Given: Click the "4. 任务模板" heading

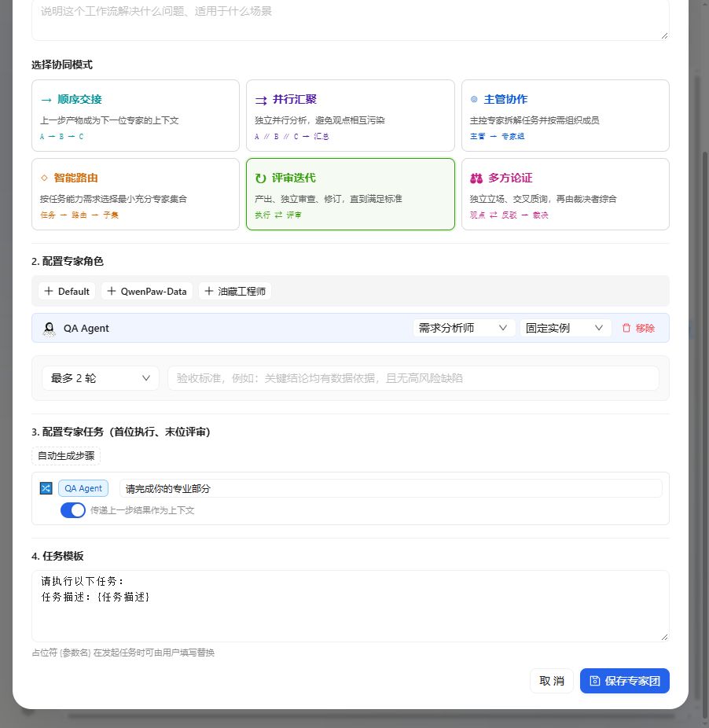Looking at the screenshot, I should pyautogui.click(x=57, y=556).
